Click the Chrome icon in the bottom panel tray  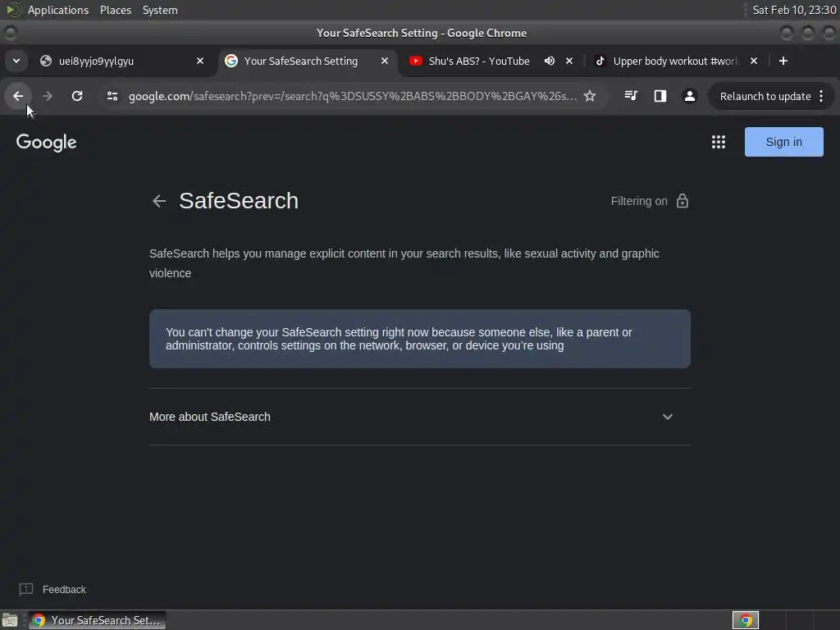[x=745, y=620]
